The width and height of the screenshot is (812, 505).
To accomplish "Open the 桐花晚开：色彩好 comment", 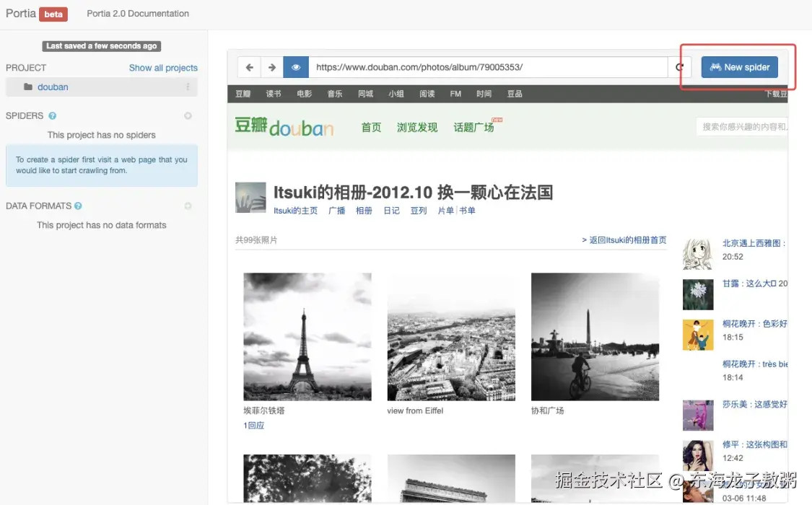I will pyautogui.click(x=754, y=324).
